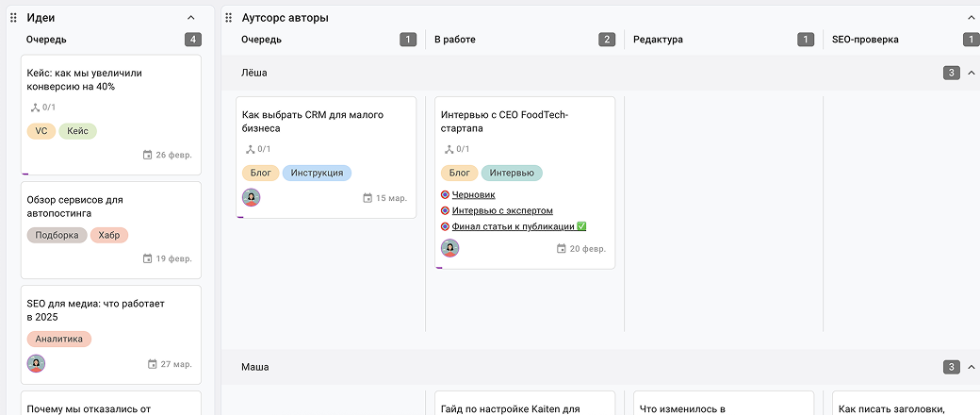Toggle status circle for Финал статьи subtask
The height and width of the screenshot is (415, 980).
pos(445,226)
